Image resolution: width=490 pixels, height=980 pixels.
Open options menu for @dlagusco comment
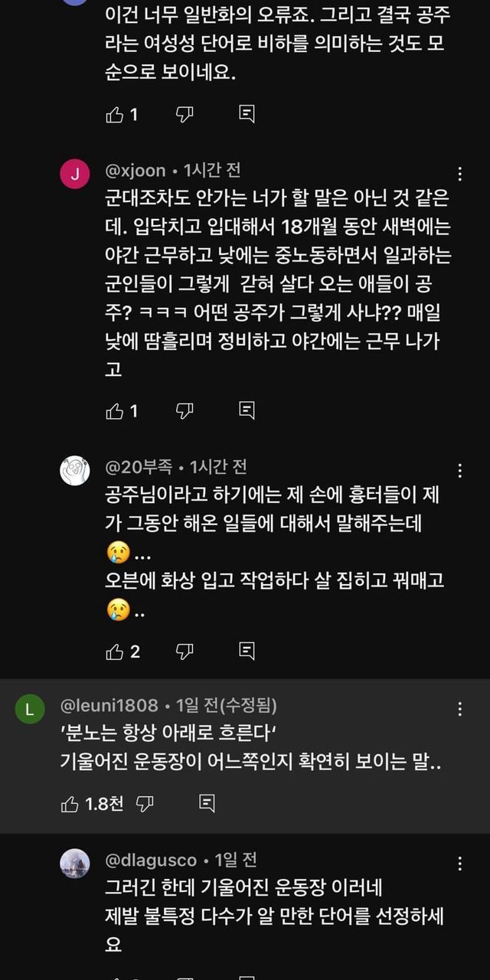[460, 864]
